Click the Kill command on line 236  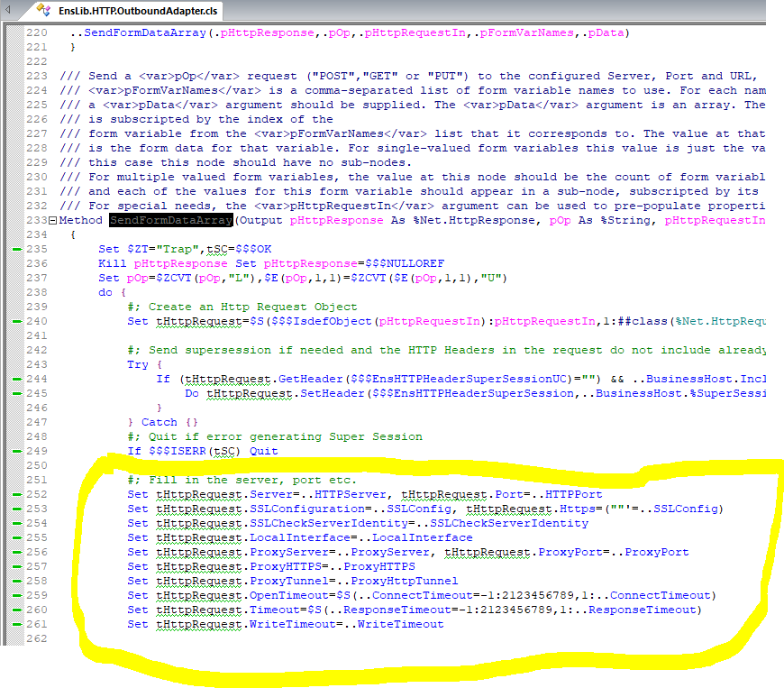113,263
